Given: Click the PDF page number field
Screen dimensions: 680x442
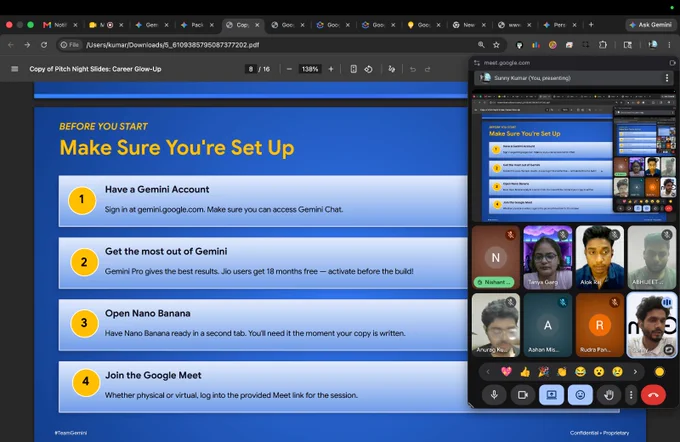Looking at the screenshot, I should 250,69.
